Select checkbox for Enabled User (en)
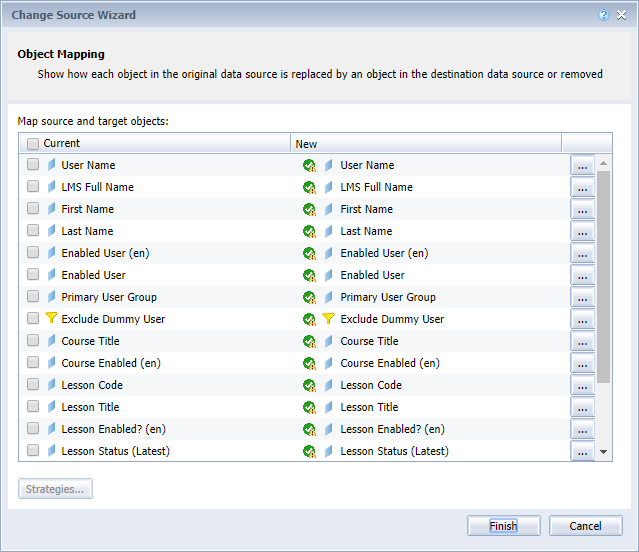Viewport: 639px width, 552px height. pyautogui.click(x=33, y=253)
